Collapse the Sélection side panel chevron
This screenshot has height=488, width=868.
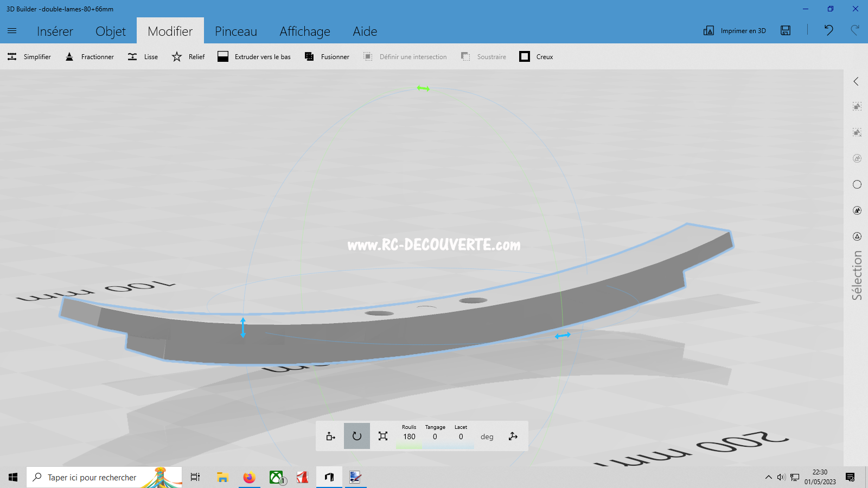tap(857, 81)
